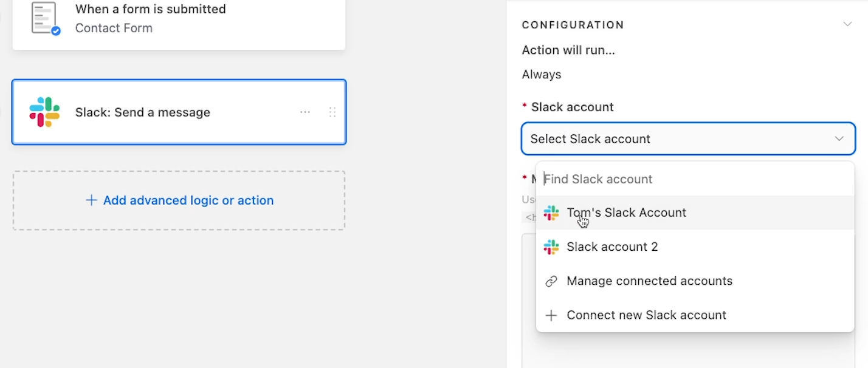Click the dropdown arrow in Slack account field
868x368 pixels.
(839, 139)
